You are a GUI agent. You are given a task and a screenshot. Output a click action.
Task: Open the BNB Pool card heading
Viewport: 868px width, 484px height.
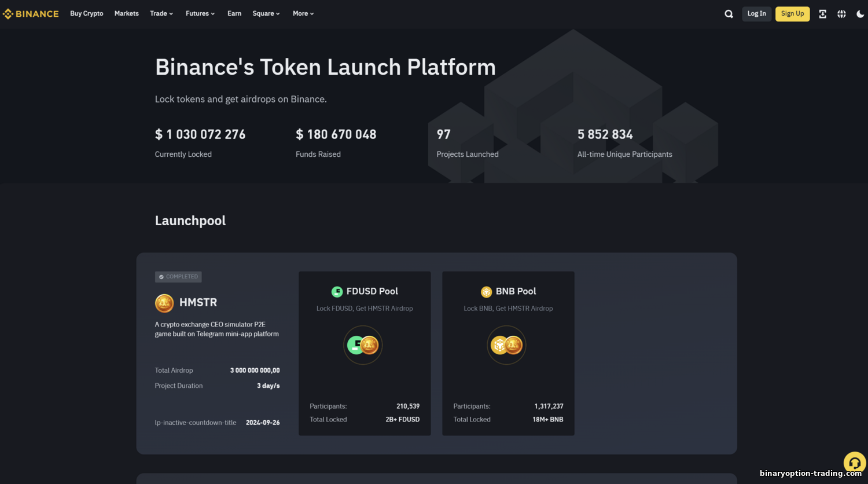tap(516, 291)
